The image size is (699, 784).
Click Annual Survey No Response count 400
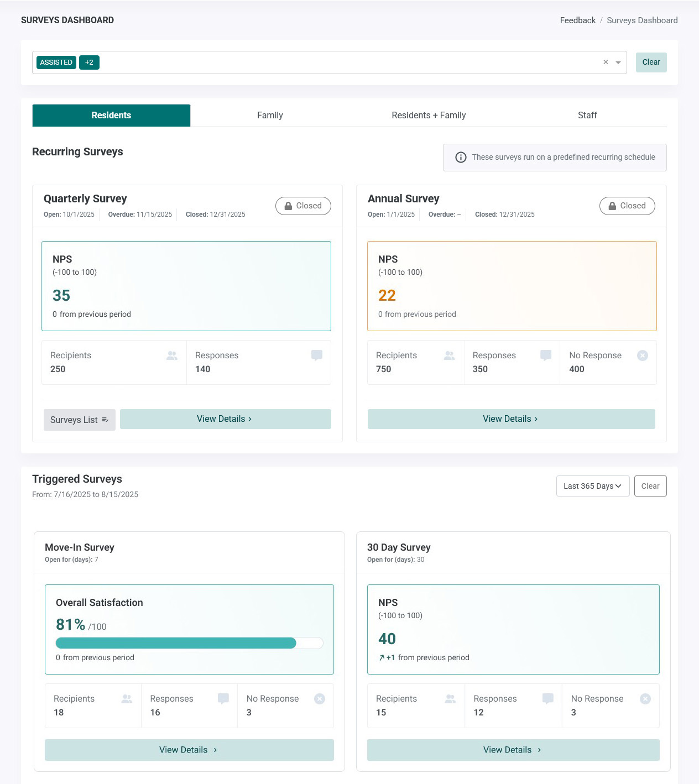tap(577, 369)
